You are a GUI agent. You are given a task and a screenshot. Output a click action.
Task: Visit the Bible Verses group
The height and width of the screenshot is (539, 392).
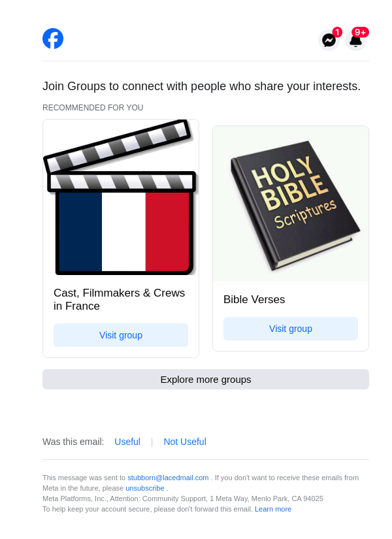(291, 329)
